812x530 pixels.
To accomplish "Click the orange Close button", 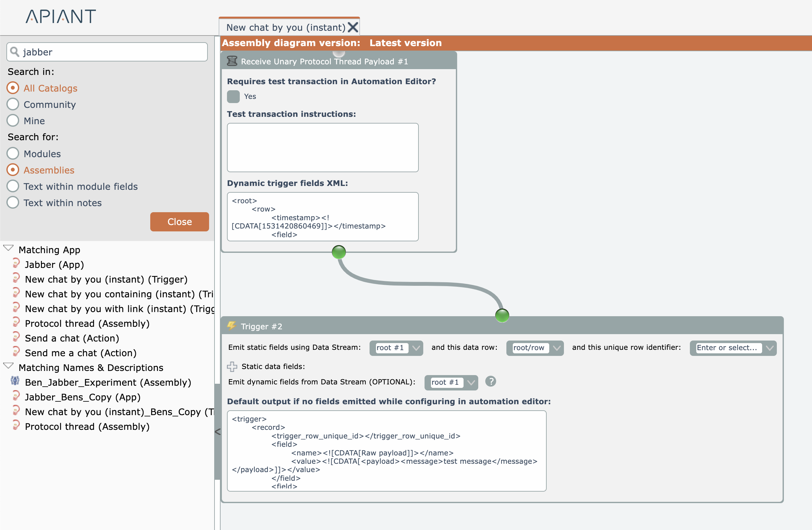I will pyautogui.click(x=179, y=221).
